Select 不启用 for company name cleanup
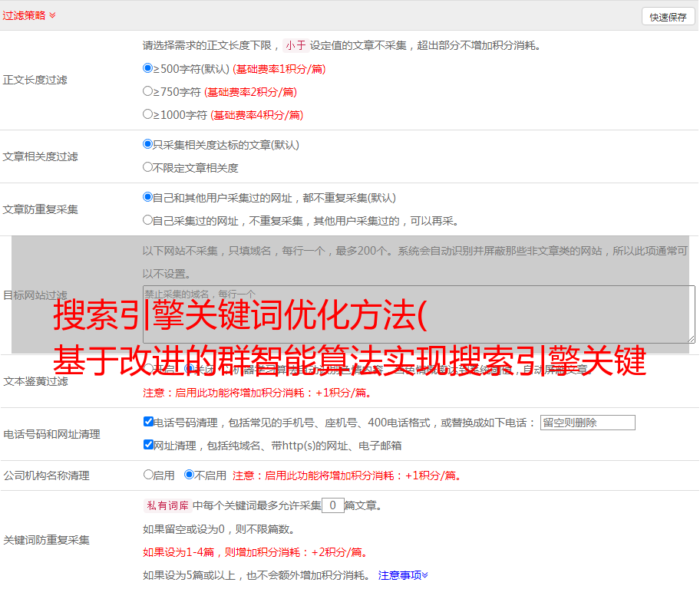The height and width of the screenshot is (589, 700). 189,475
